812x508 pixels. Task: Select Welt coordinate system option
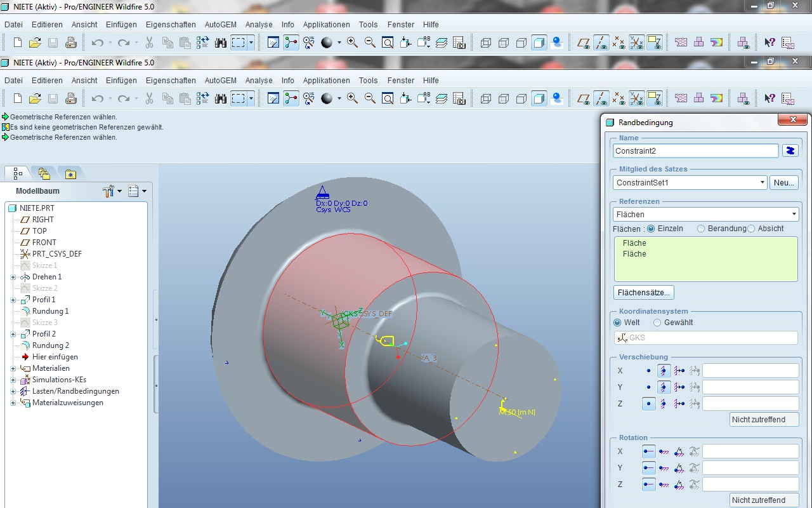(617, 323)
